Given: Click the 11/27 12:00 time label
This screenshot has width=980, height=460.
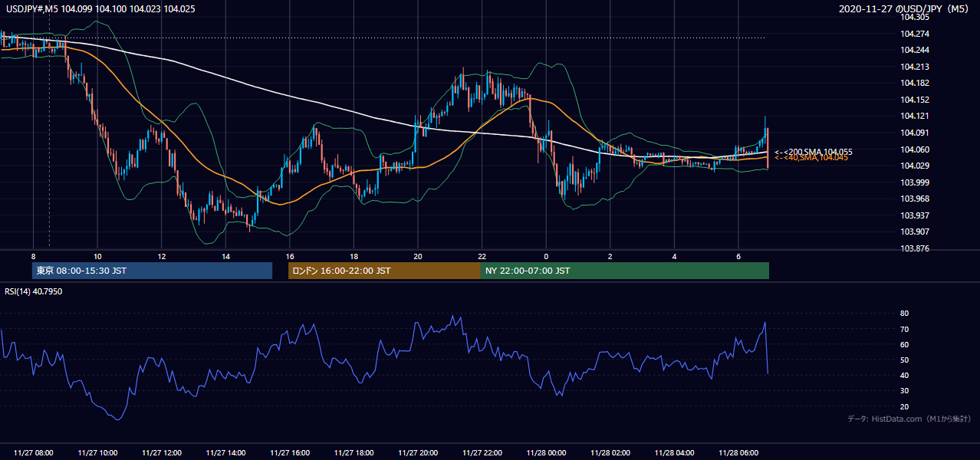Looking at the screenshot, I should (162, 453).
